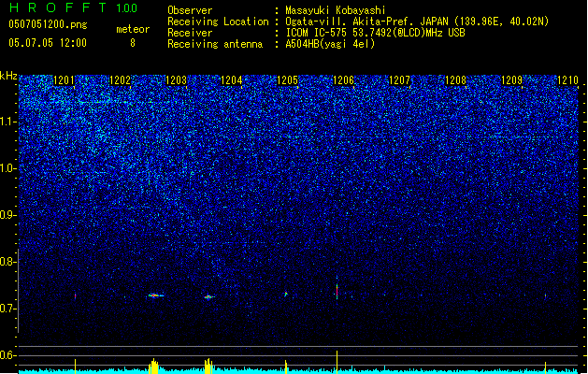Click the 'meteor' label
The image size is (588, 374).
click(x=133, y=29)
